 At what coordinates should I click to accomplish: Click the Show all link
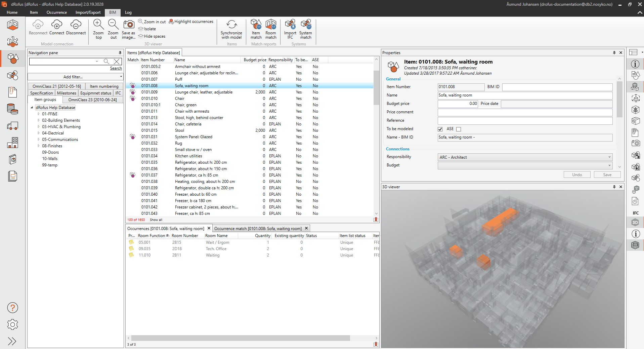point(156,220)
